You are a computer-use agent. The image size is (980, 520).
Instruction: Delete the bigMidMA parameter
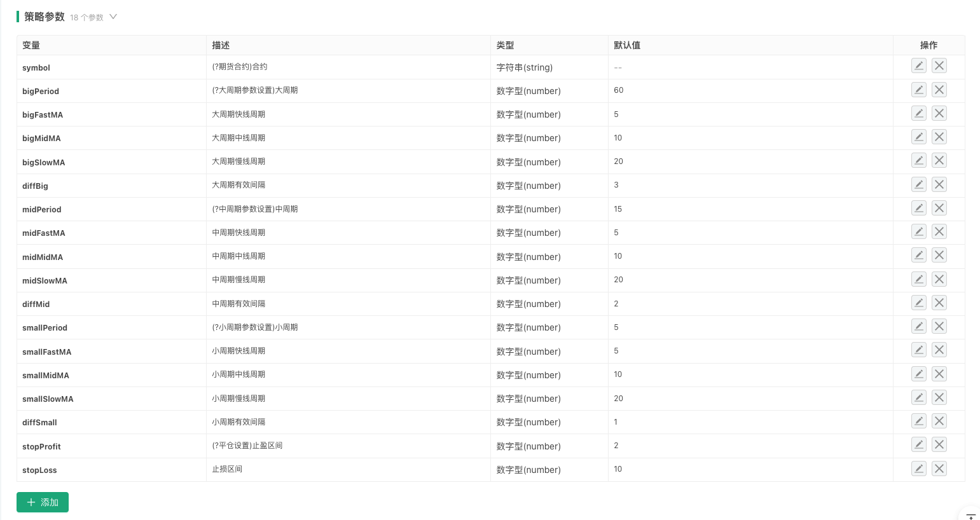939,137
